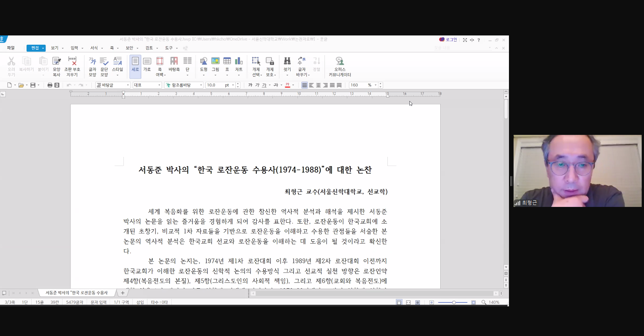Toggle strikethrough 가 formatting
Image resolution: width=644 pixels, height=336 pixels.
click(x=276, y=85)
